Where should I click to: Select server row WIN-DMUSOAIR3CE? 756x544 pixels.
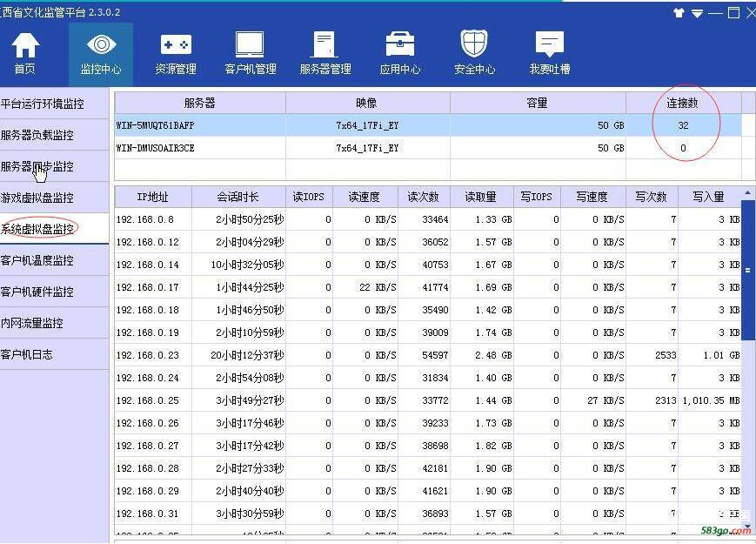428,148
